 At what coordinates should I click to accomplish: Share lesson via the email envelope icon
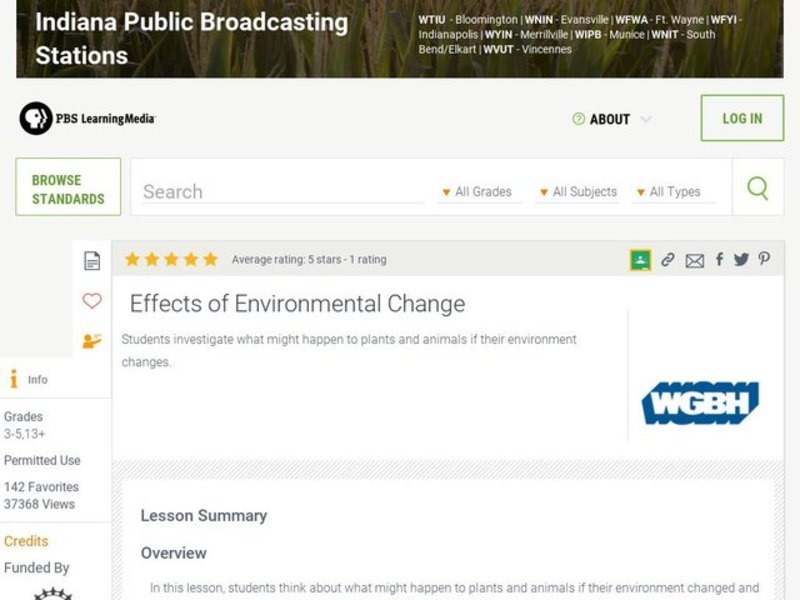(695, 259)
